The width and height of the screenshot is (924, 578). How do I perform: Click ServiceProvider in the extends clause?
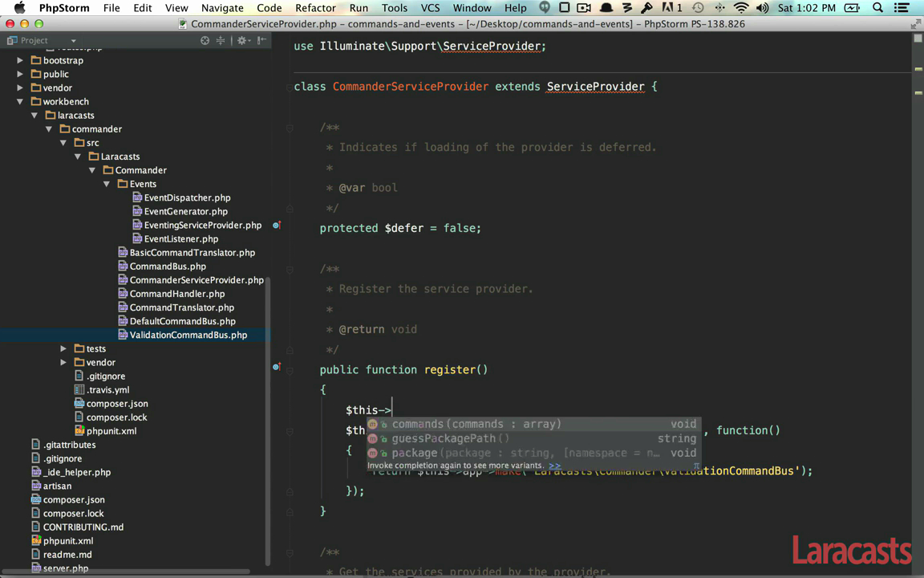click(x=595, y=87)
